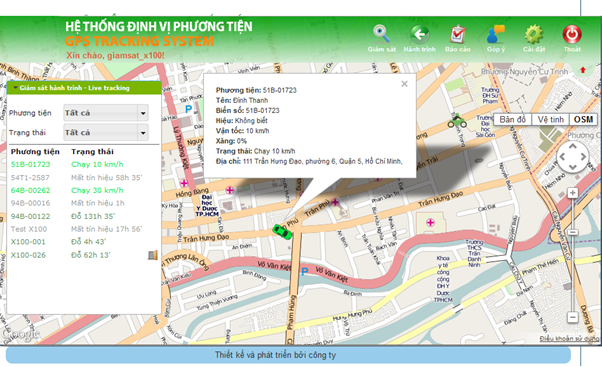Switch map to OSM view
The height and width of the screenshot is (367, 602).
click(583, 119)
